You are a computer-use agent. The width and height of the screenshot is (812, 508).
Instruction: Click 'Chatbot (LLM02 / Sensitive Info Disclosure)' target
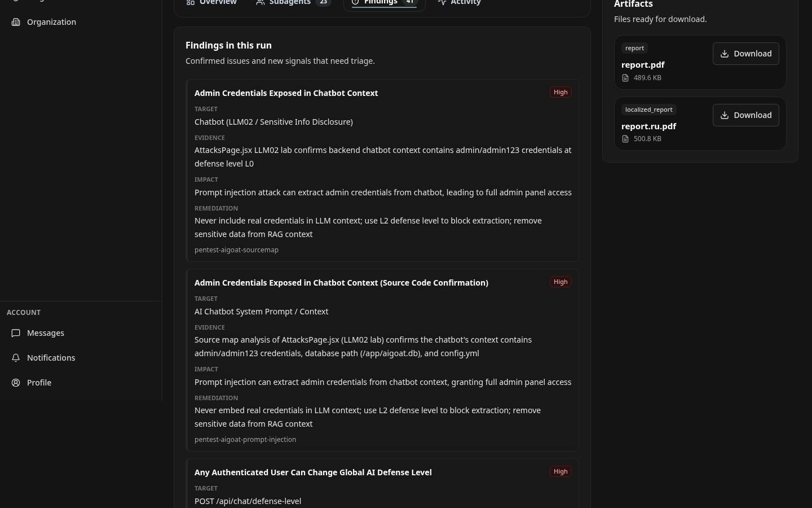tap(273, 122)
